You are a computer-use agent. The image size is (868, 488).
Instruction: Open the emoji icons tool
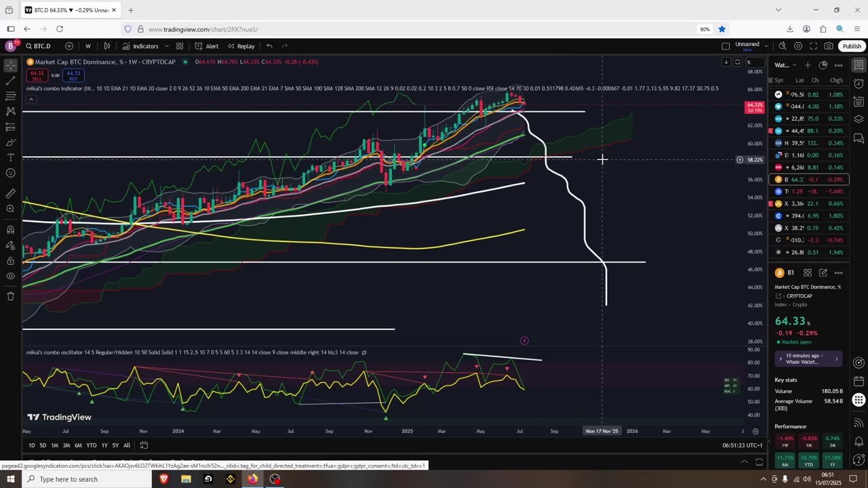pos(11,173)
